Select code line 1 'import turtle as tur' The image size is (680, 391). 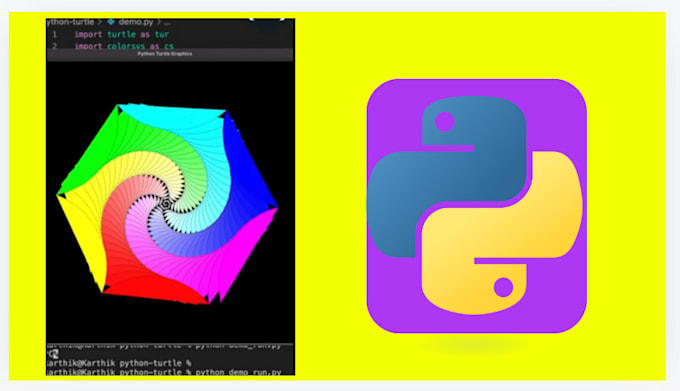121,34
